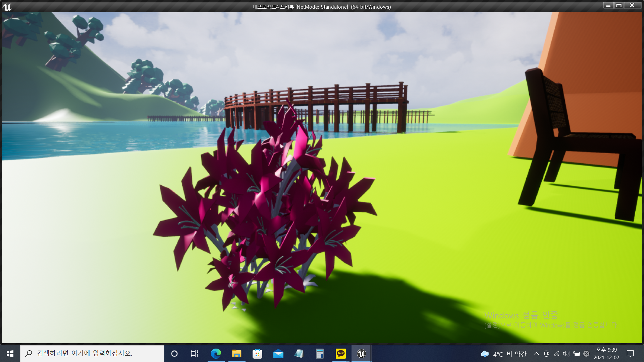644x362 pixels.
Task: Expand hidden system tray icons
Action: pos(536,354)
